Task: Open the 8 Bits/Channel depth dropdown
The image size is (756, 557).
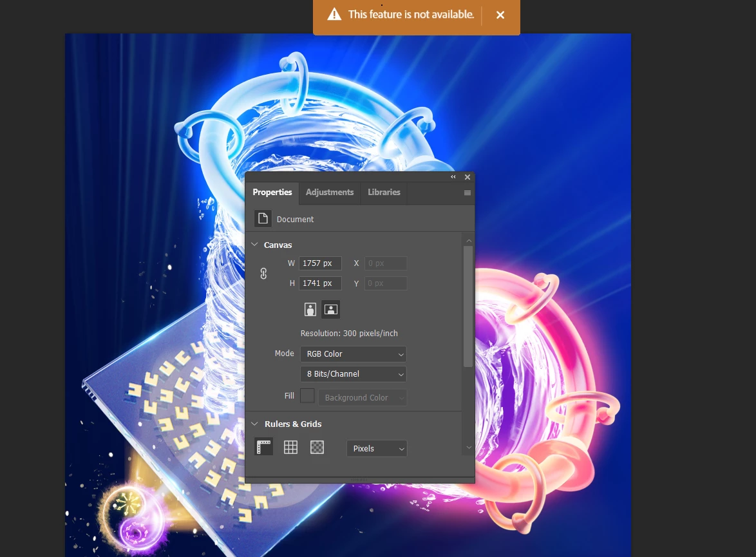Action: [354, 373]
